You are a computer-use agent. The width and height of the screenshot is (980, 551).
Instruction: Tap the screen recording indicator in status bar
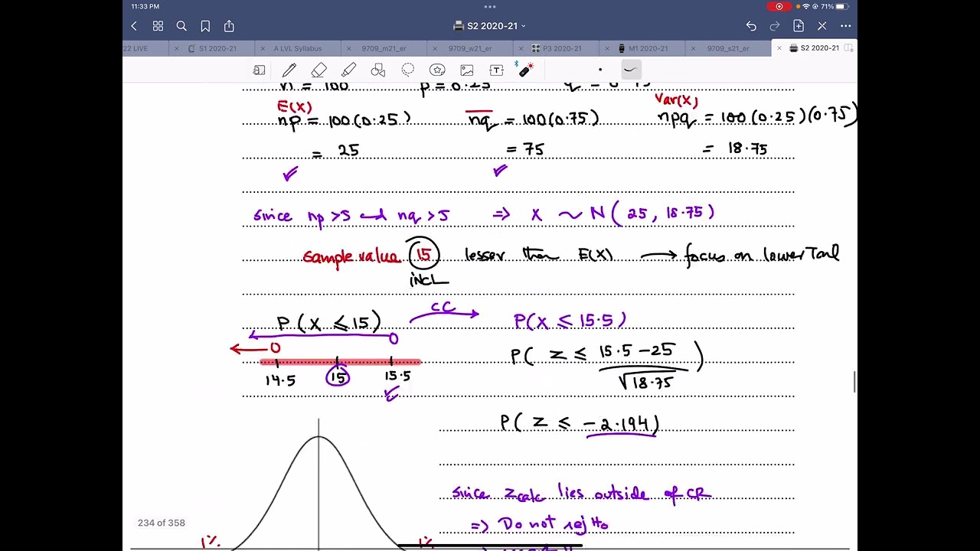779,6
